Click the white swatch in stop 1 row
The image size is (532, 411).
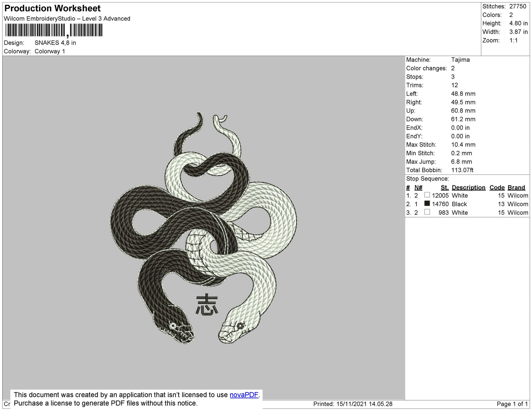427,195
